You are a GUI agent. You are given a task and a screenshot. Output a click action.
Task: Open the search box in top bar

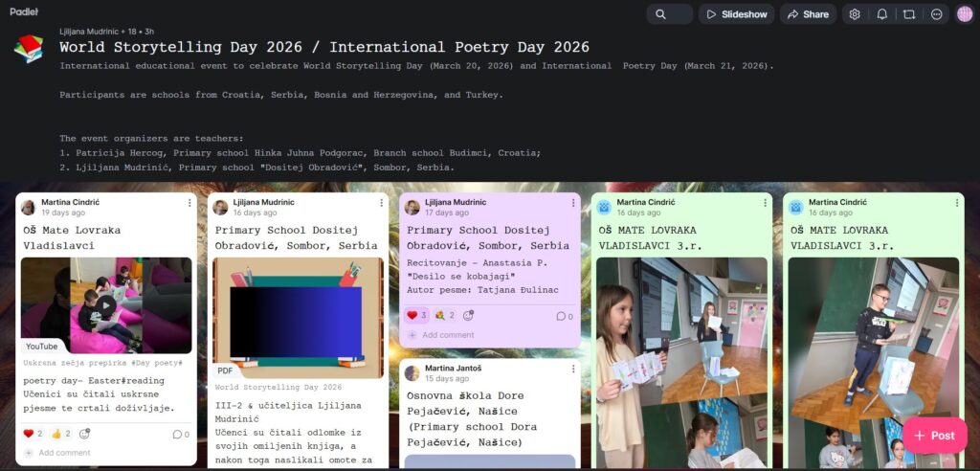pos(669,14)
